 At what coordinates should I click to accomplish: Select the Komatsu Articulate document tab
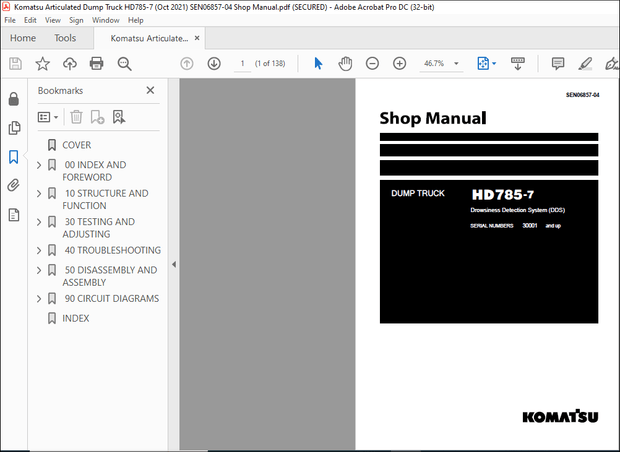click(149, 38)
